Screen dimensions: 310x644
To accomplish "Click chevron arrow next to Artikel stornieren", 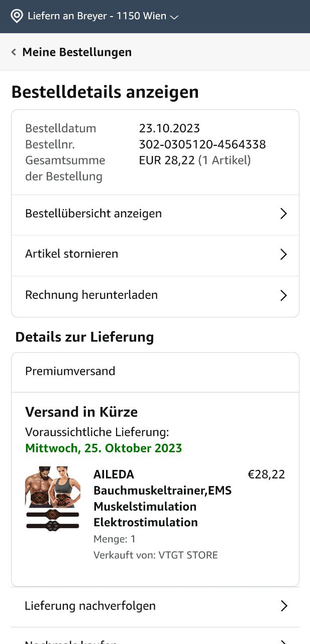I will click(x=283, y=255).
